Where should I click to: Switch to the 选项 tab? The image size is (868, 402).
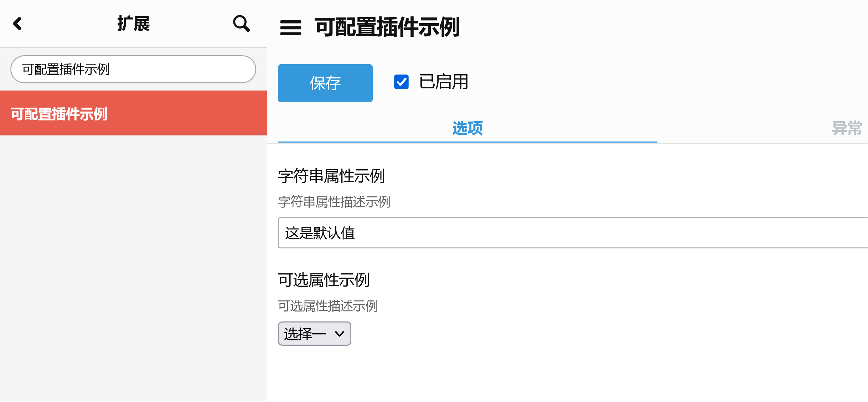pos(467,128)
